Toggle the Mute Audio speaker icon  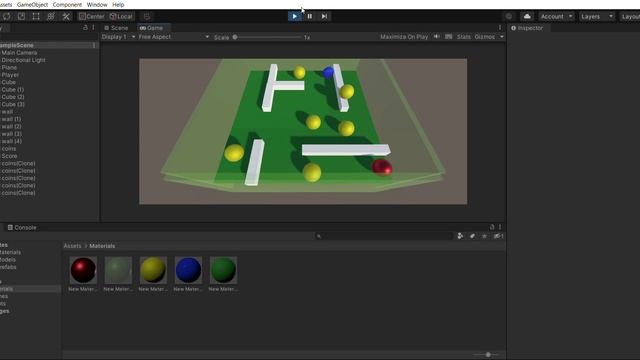point(437,37)
